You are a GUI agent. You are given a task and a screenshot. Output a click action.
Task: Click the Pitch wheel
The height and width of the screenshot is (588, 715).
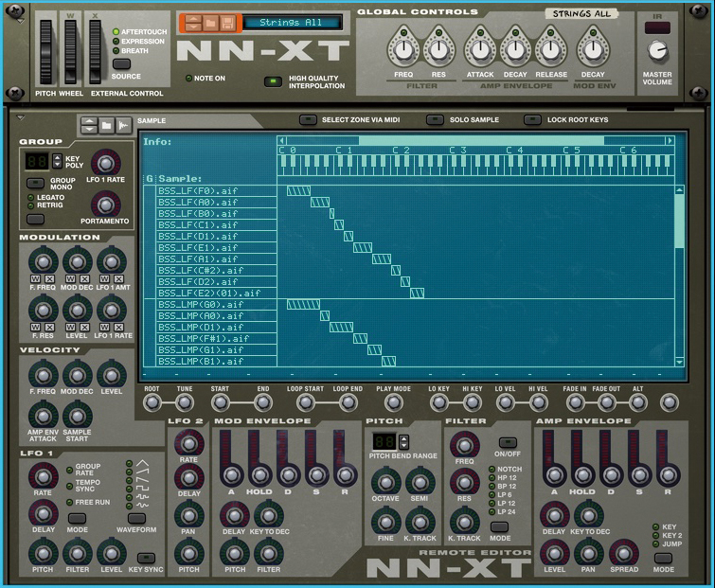[x=45, y=51]
